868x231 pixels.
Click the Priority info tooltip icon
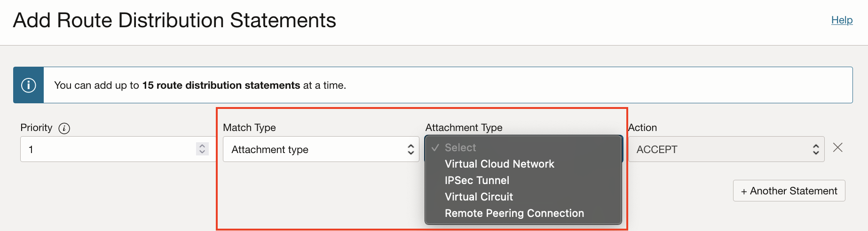(64, 128)
